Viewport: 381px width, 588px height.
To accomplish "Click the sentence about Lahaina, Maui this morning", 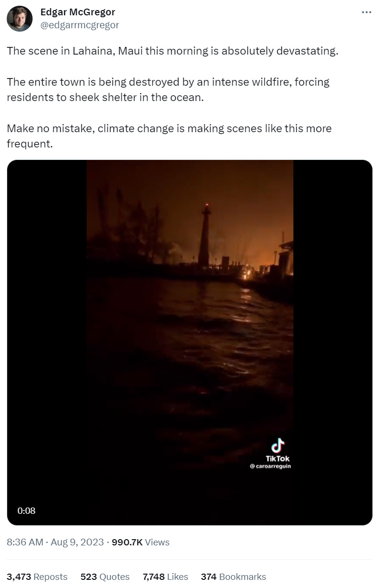I will [172, 51].
